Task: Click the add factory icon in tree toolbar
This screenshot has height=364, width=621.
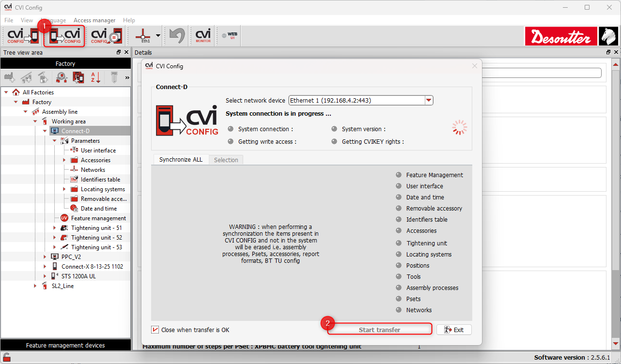Action: 9,77
